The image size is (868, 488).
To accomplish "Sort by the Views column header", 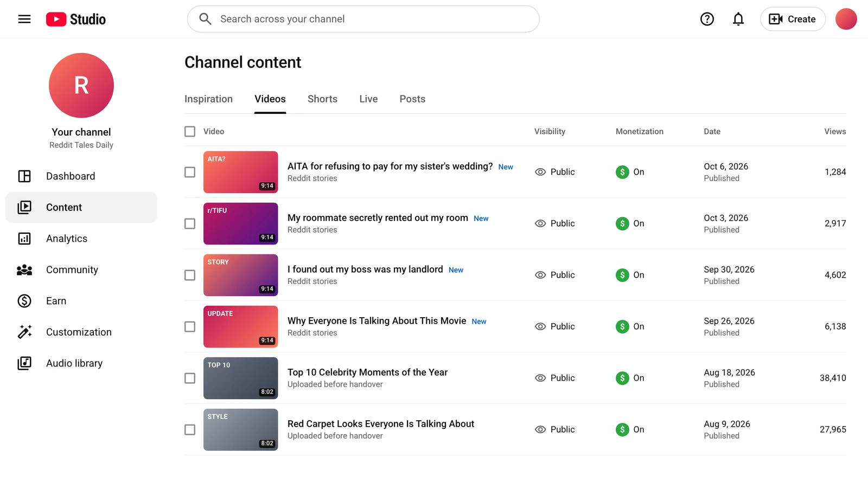I will click(x=835, y=131).
